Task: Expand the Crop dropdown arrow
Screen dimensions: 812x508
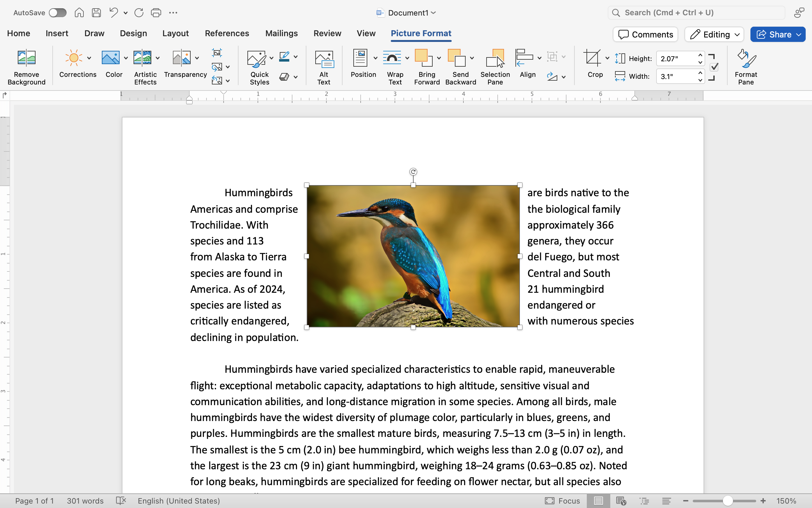Action: 607,58
